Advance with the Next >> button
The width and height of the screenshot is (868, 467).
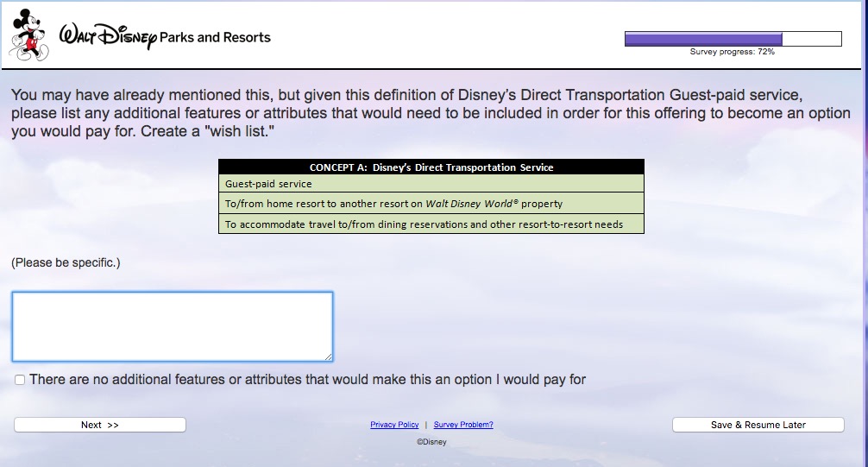point(99,425)
